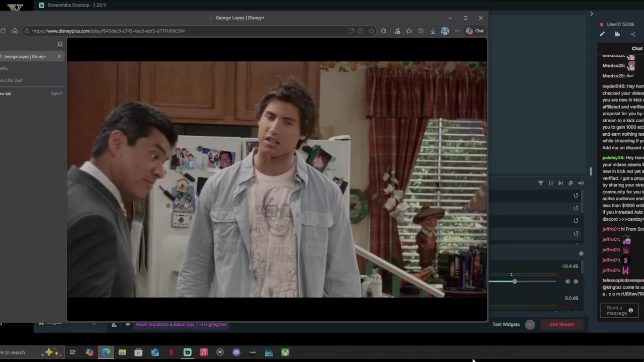This screenshot has height=362, width=644.
Task: Open Edge downloads
Action: (x=433, y=31)
